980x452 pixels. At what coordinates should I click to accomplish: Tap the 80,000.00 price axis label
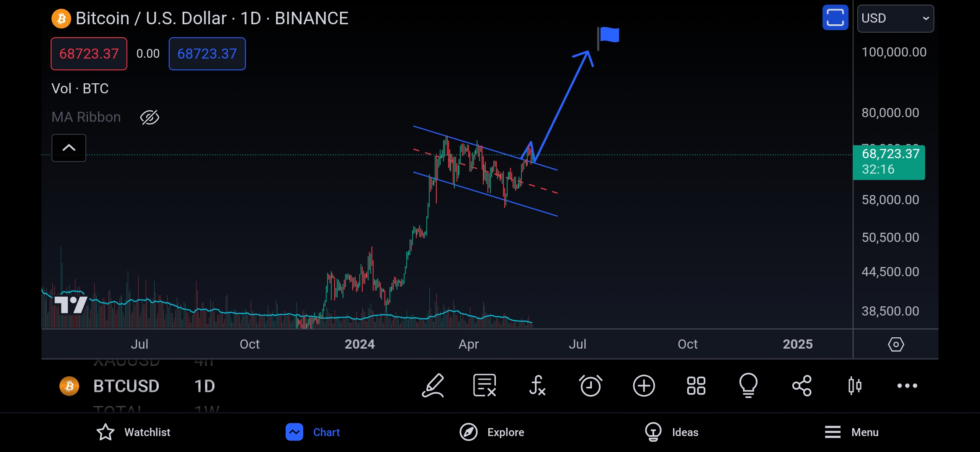(x=890, y=113)
